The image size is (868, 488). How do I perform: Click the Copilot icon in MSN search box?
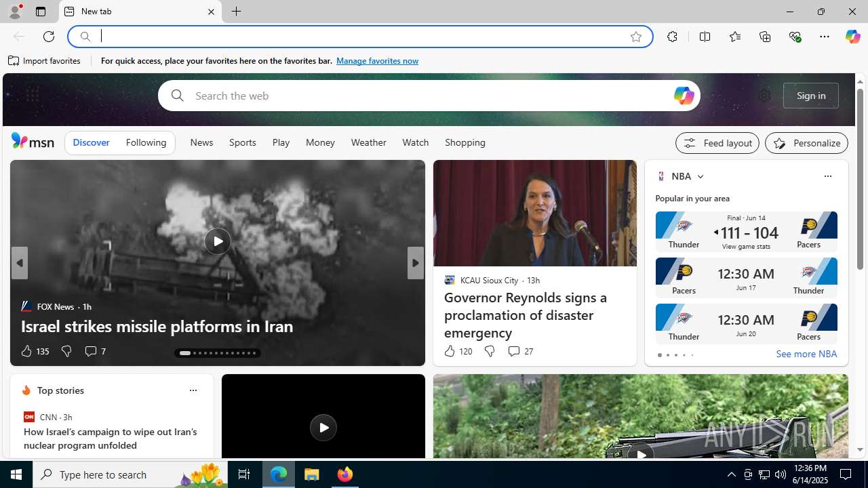[684, 96]
